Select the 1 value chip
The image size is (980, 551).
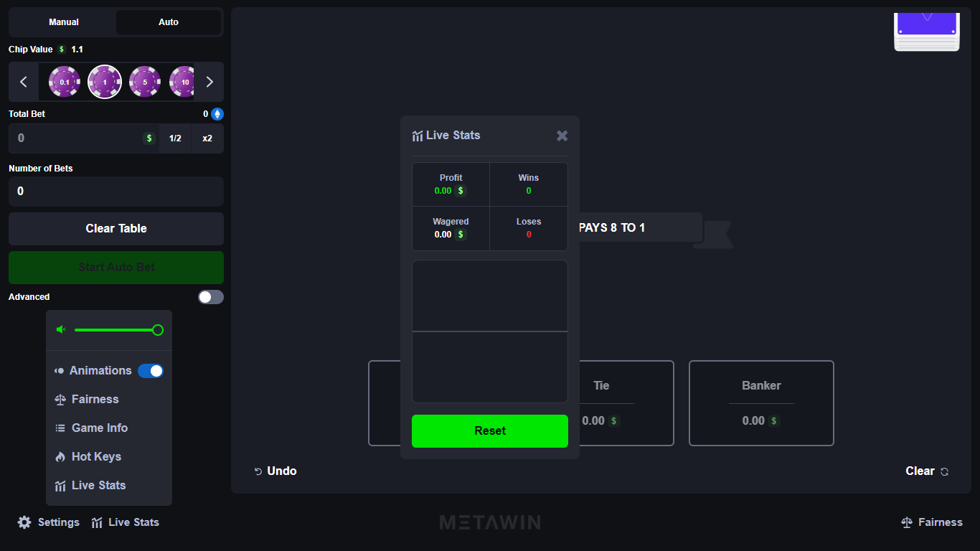tap(105, 82)
